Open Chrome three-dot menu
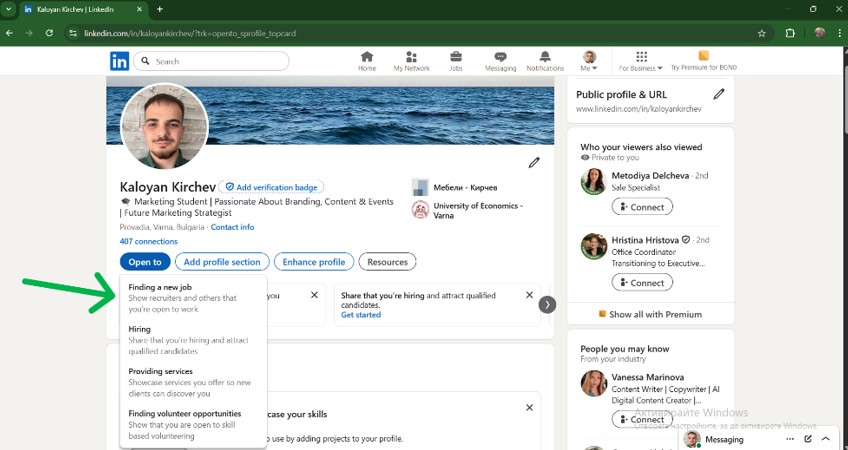Image resolution: width=848 pixels, height=450 pixels. (840, 34)
